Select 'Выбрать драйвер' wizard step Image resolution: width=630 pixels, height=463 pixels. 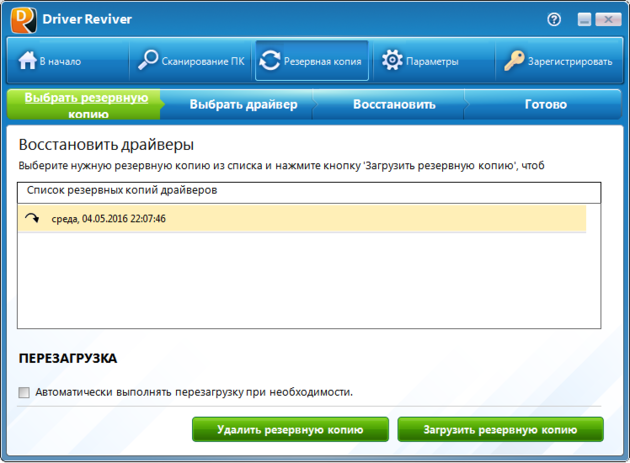[243, 104]
